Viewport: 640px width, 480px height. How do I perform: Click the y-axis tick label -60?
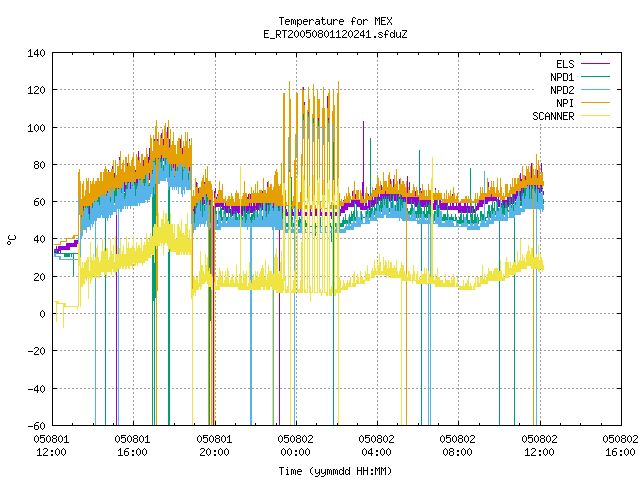coord(36,426)
